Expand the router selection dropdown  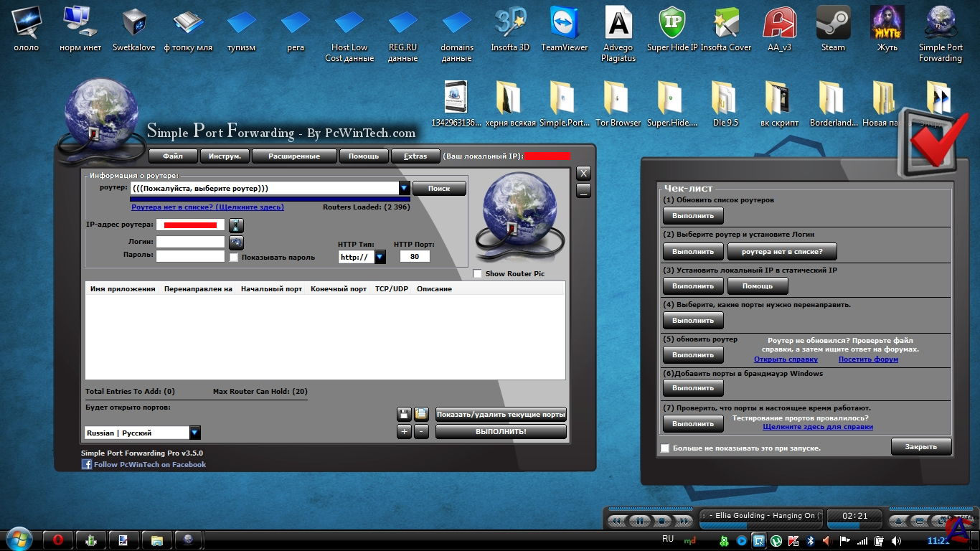tap(404, 188)
